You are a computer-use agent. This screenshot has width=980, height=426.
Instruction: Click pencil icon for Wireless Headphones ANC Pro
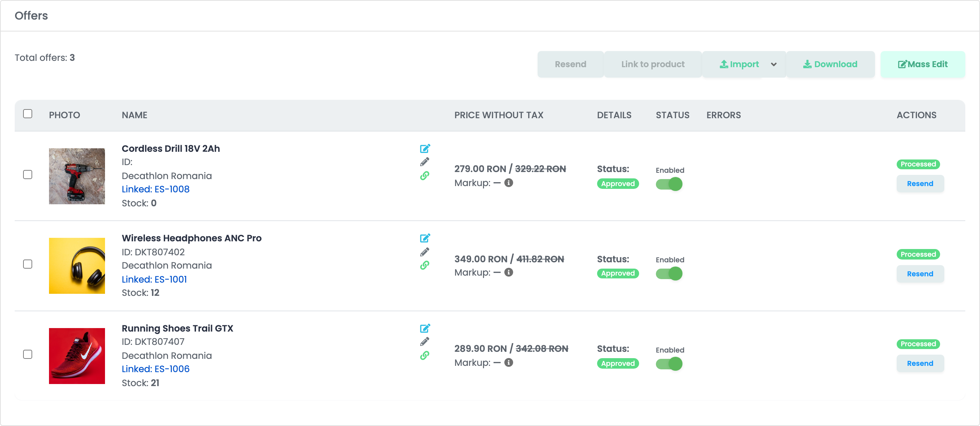click(x=425, y=252)
